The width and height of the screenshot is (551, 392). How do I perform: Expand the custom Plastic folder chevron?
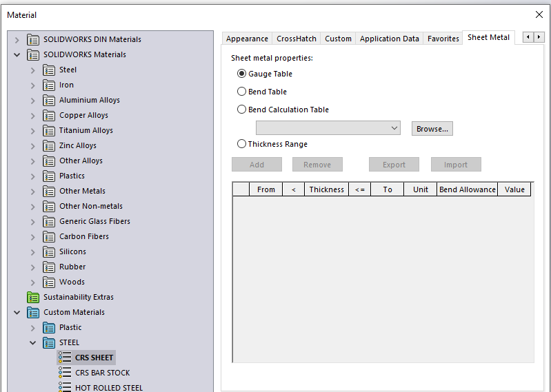click(32, 328)
